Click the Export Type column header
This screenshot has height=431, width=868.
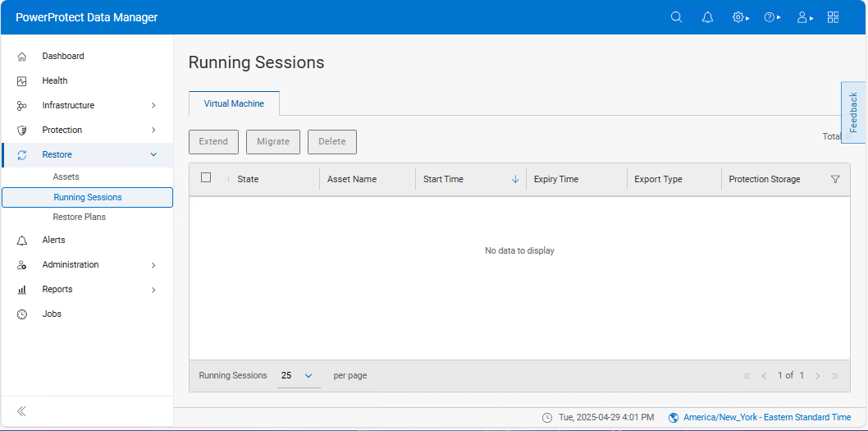(x=658, y=179)
